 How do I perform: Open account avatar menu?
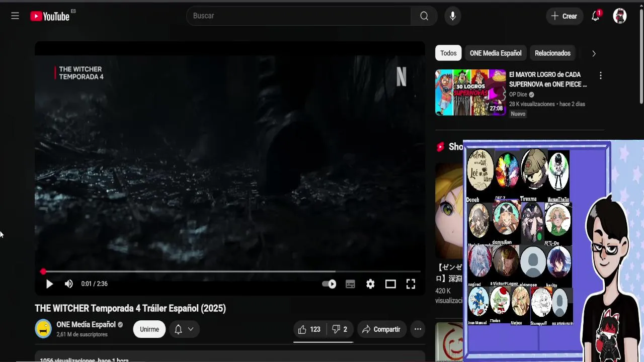pyautogui.click(x=620, y=16)
